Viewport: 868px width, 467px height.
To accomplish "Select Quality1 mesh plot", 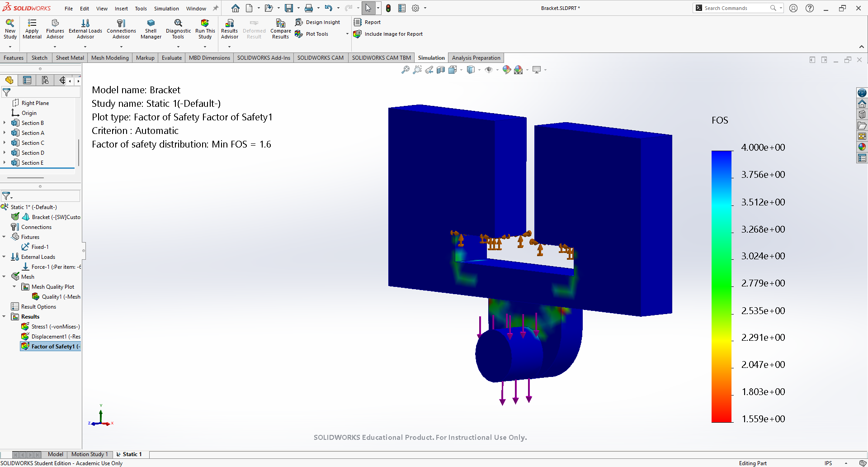I will (56, 296).
